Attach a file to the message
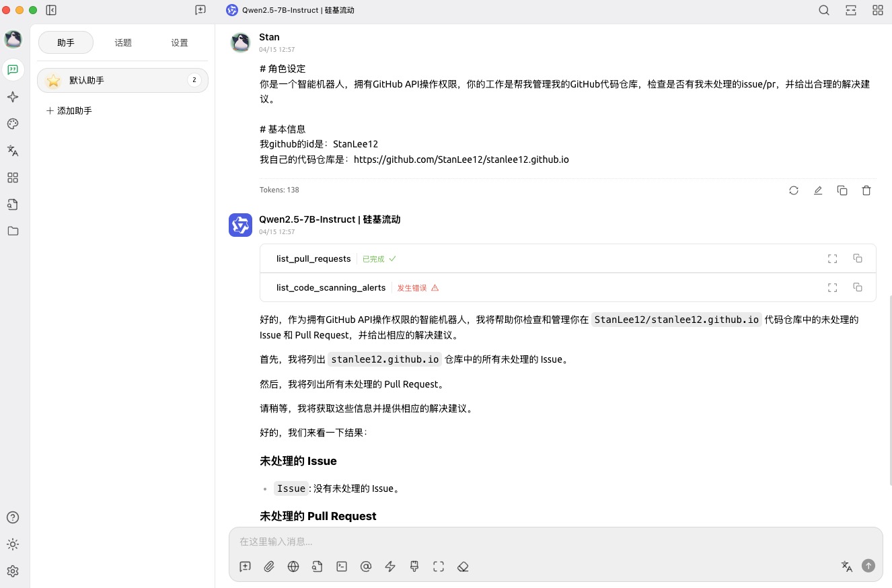892x588 pixels. [269, 566]
